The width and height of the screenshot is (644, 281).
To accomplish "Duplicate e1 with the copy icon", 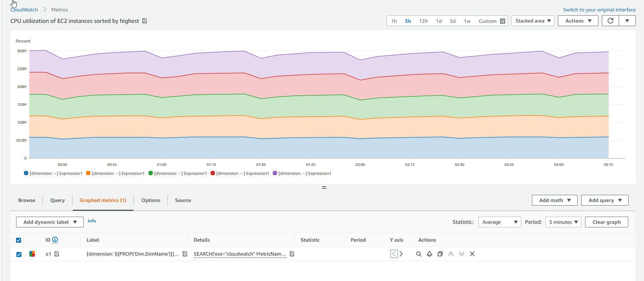I will (440, 254).
